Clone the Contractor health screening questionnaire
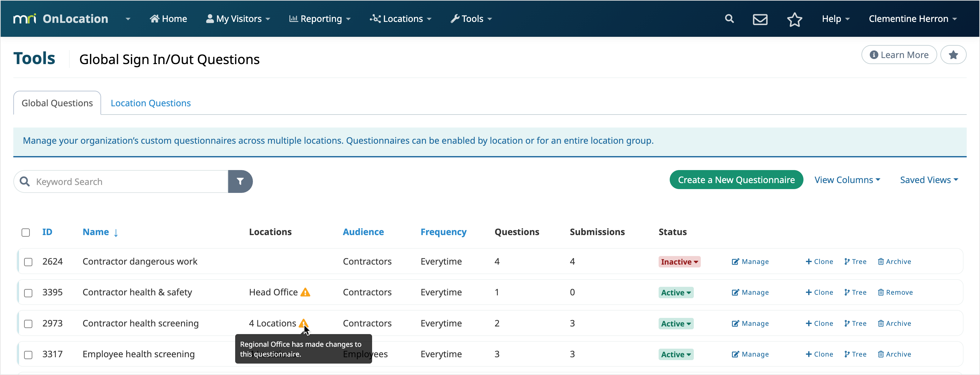This screenshot has height=375, width=980. tap(819, 323)
